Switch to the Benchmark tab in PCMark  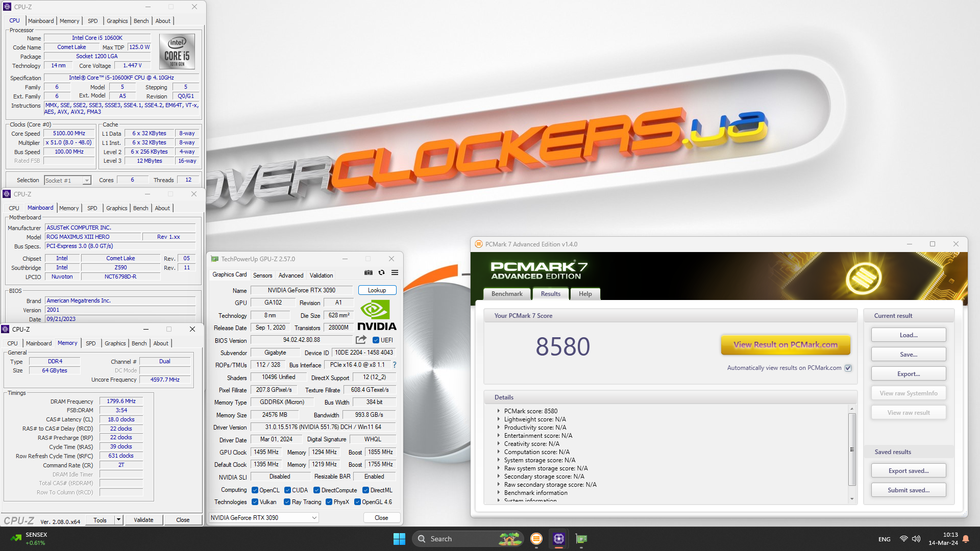point(507,294)
